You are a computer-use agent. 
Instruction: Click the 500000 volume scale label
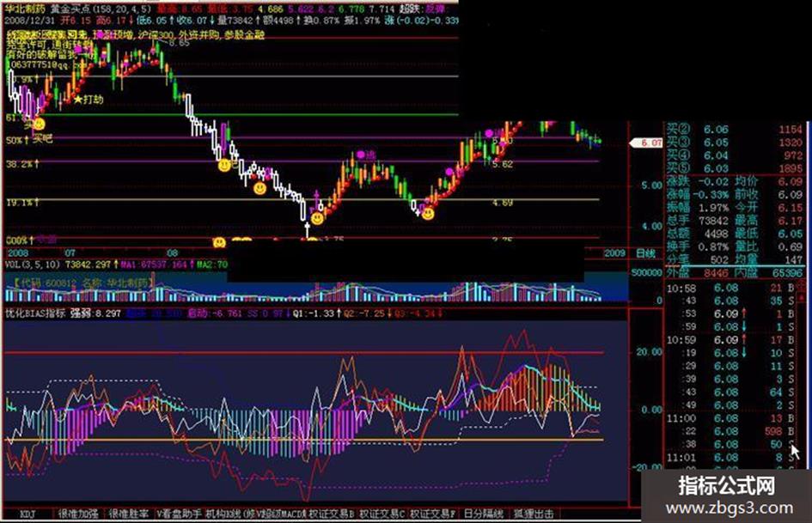[x=646, y=273]
